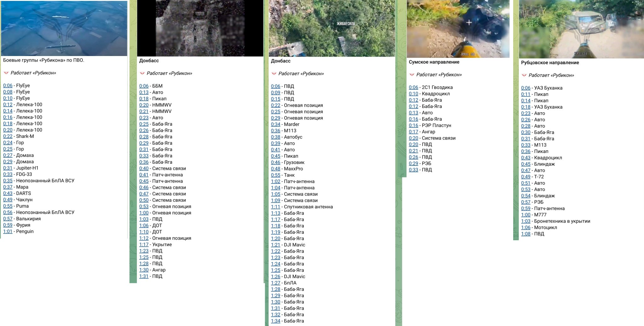Image resolution: width=644 pixels, height=326 pixels.
Task: Jump to the 0:48 timestamp for MaxxPro
Action: tap(276, 169)
